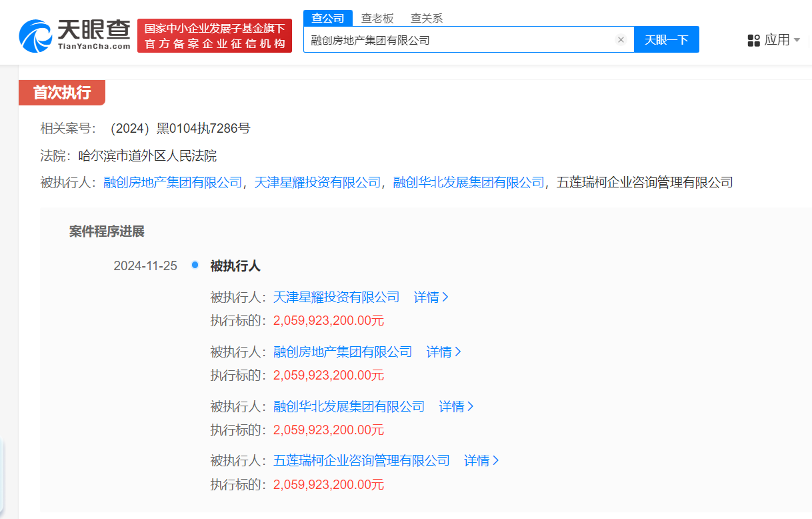Select the 首次执行 section label

[x=62, y=93]
